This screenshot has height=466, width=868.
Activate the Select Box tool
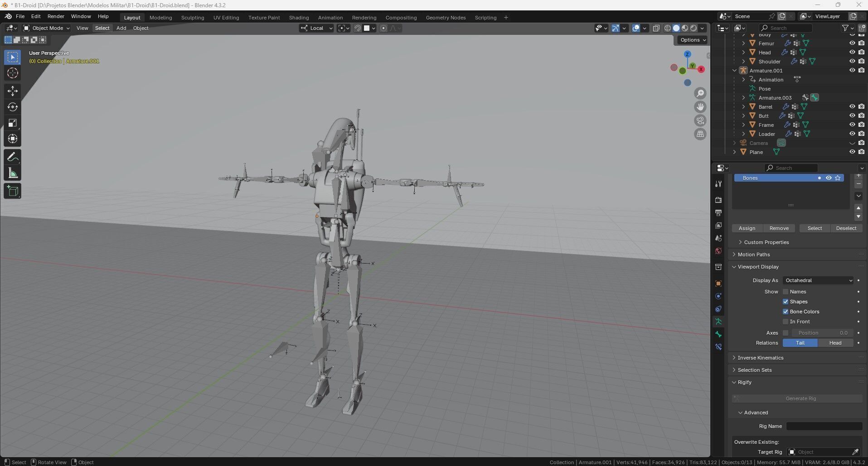point(12,57)
